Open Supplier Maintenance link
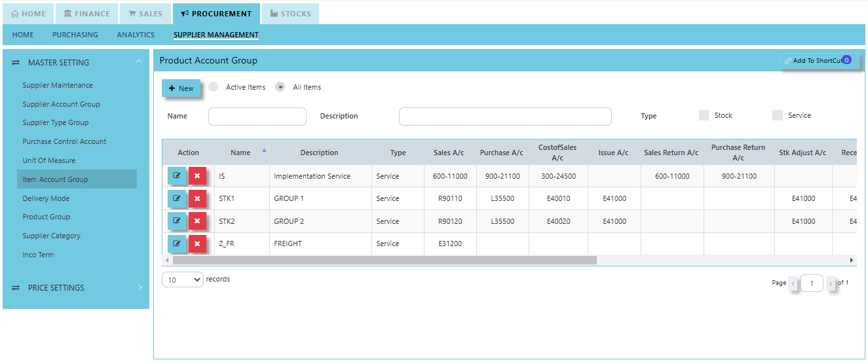868x362 pixels. pos(58,85)
